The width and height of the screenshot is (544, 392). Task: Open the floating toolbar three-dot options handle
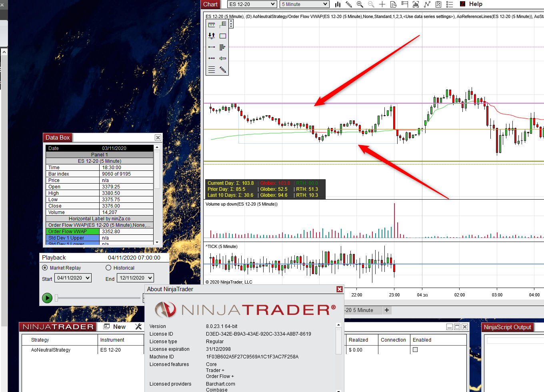tap(231, 24)
